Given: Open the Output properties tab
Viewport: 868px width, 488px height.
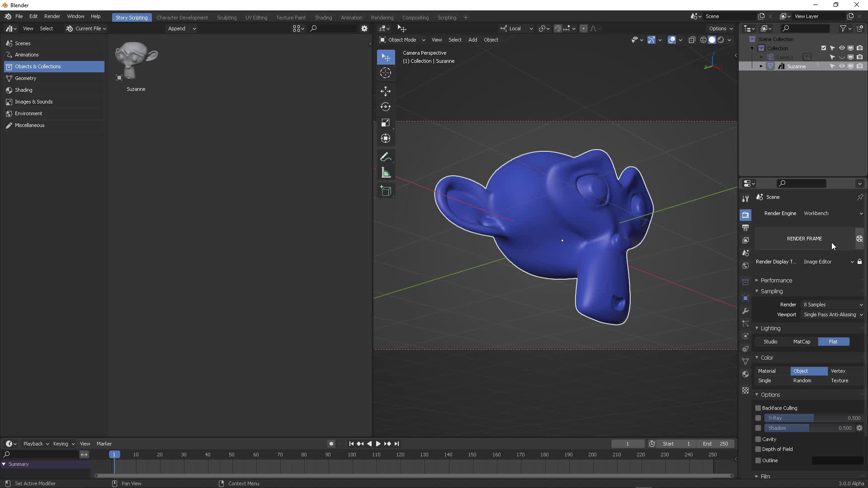Looking at the screenshot, I should tap(745, 227).
